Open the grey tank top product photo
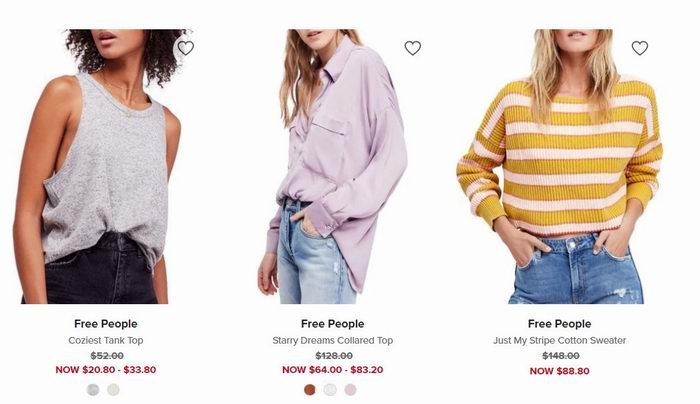Image resolution: width=700 pixels, height=404 pixels. (105, 167)
